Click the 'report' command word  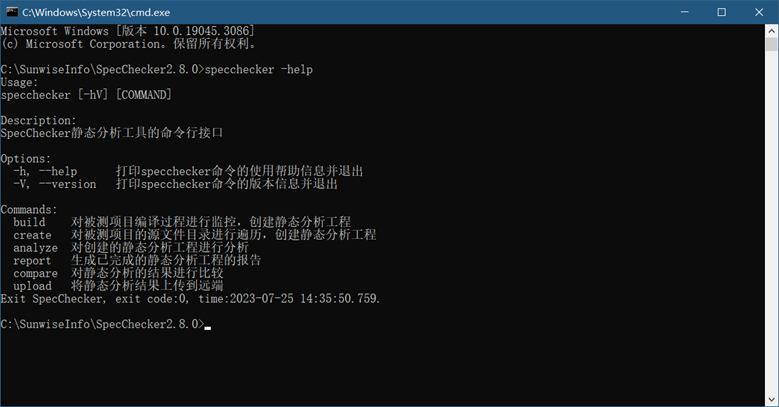(32, 260)
